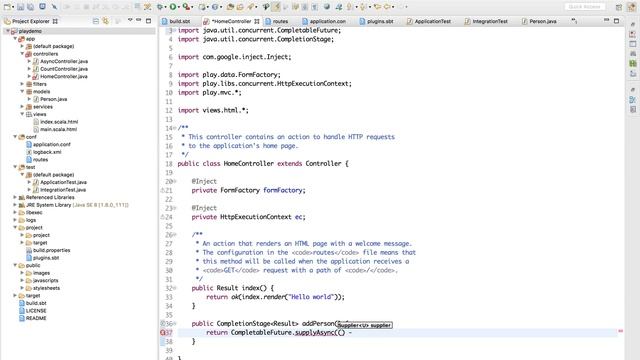The width and height of the screenshot is (640, 360).
Task: Collapse the app source folder
Action: [15, 39]
